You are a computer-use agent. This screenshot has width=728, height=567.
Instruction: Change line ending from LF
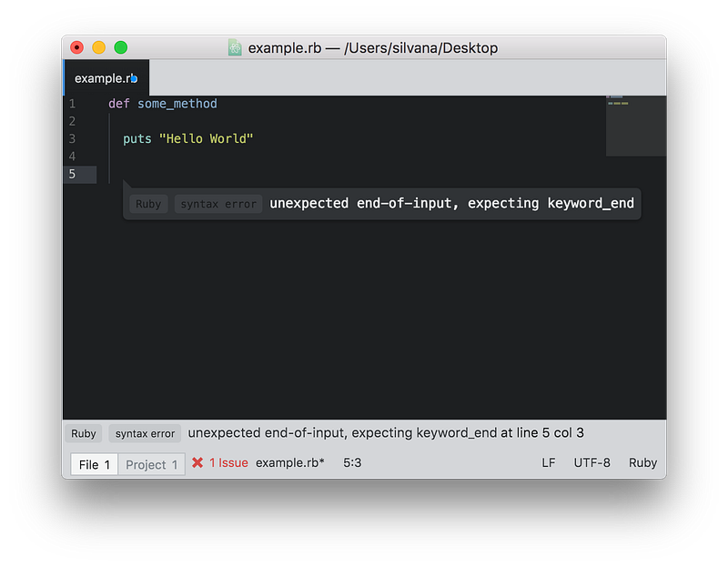click(x=549, y=462)
